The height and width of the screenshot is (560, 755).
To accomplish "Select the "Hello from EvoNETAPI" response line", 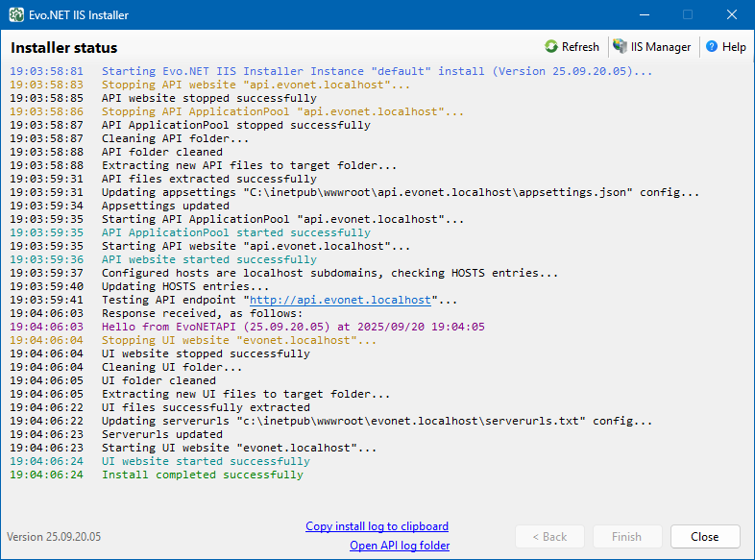I will click(293, 327).
